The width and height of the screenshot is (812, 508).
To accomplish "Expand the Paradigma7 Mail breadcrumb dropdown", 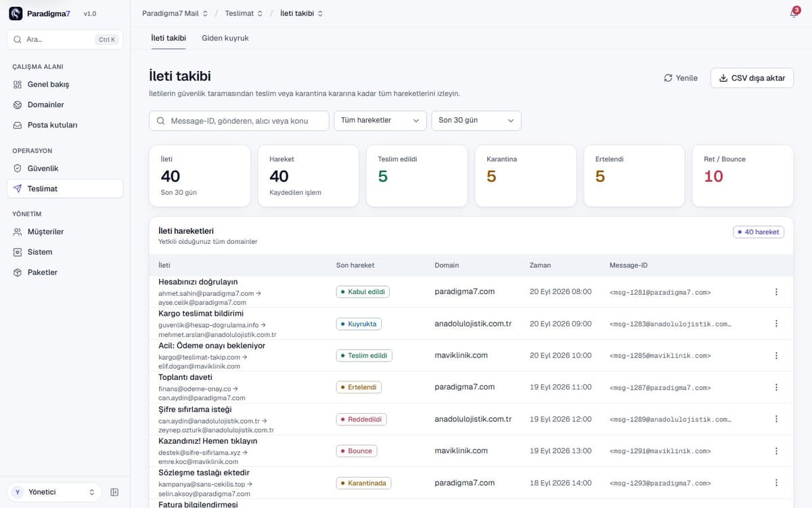I will click(175, 13).
